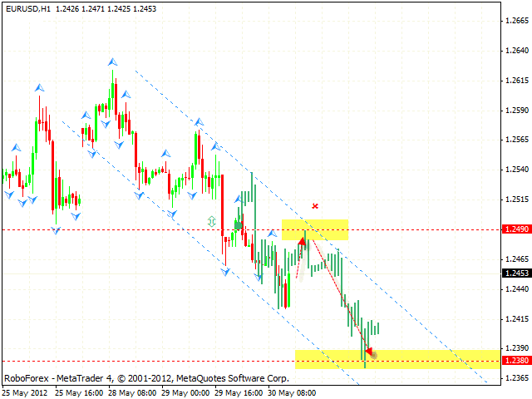This screenshot has width=532, height=399.
Task: Click the 1.2415 price axis label
Action: 517,318
